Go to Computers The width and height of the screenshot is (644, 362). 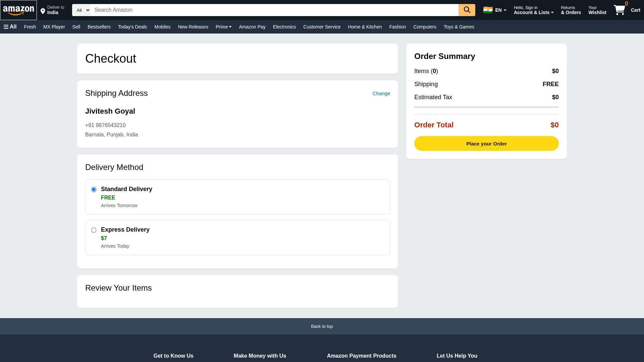425,27
